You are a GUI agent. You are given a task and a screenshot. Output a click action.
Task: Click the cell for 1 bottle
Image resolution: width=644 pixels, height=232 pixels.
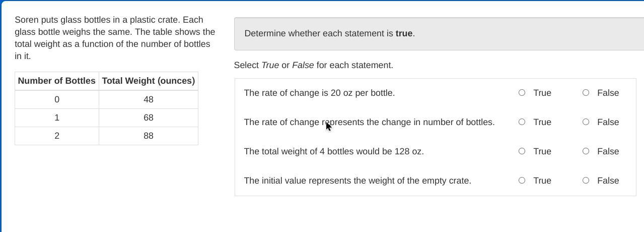(57, 118)
